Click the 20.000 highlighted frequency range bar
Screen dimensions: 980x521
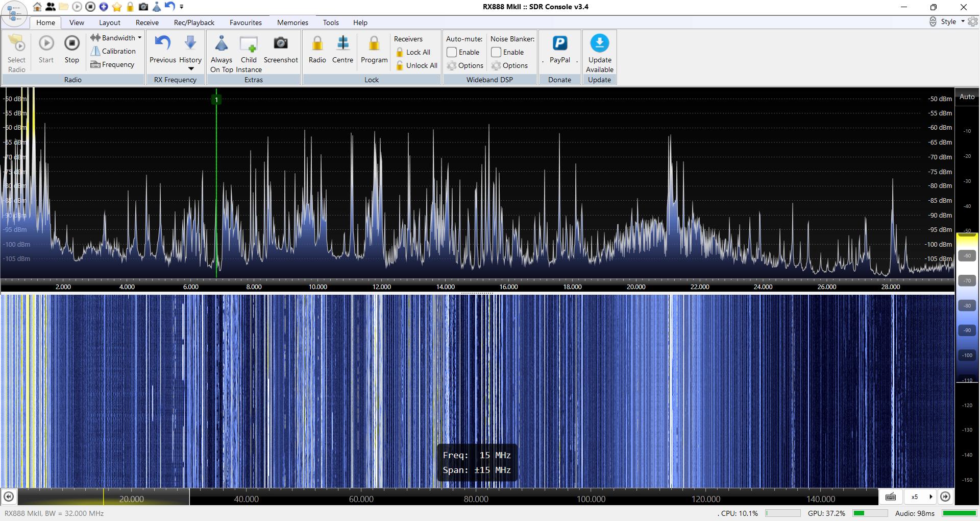point(103,496)
